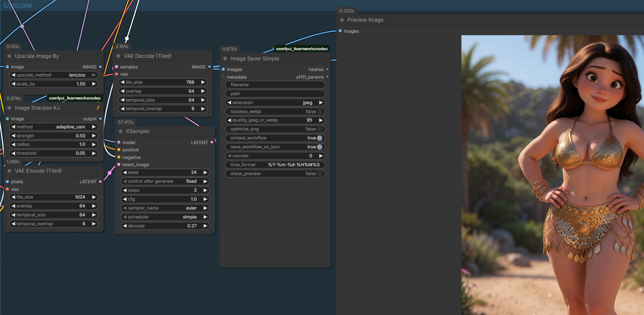The width and height of the screenshot is (644, 315).
Task: Increase cfg with the right arrow
Action: [205, 199]
